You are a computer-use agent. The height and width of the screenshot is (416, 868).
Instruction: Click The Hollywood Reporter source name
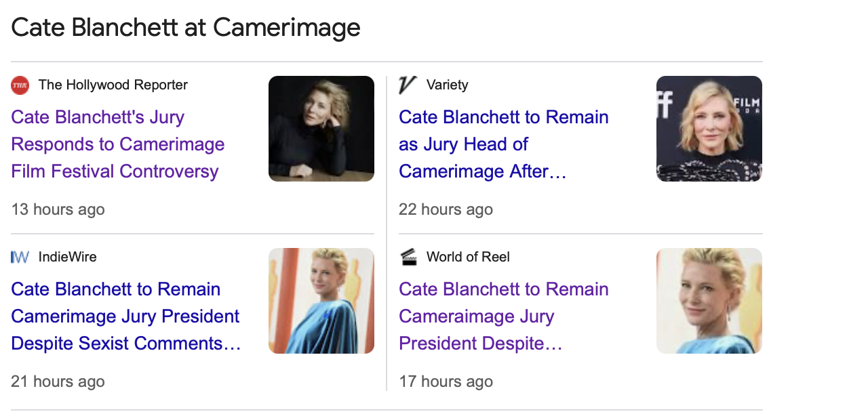point(113,85)
